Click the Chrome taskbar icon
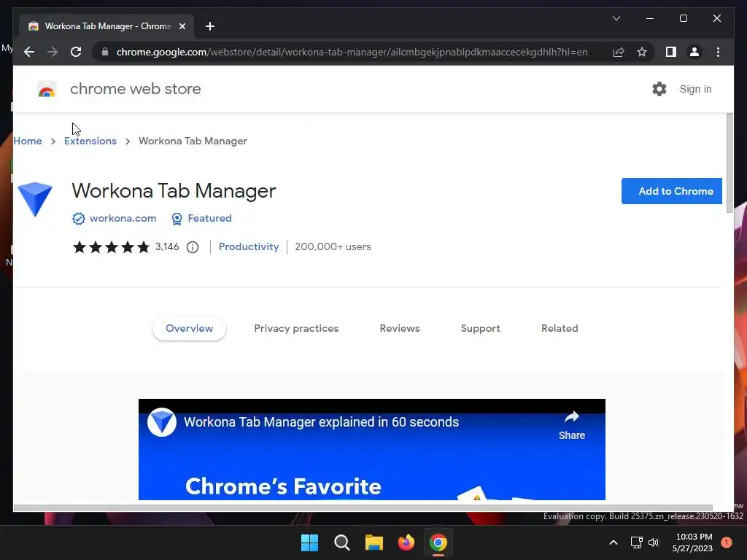This screenshot has height=560, width=747. coord(438,542)
